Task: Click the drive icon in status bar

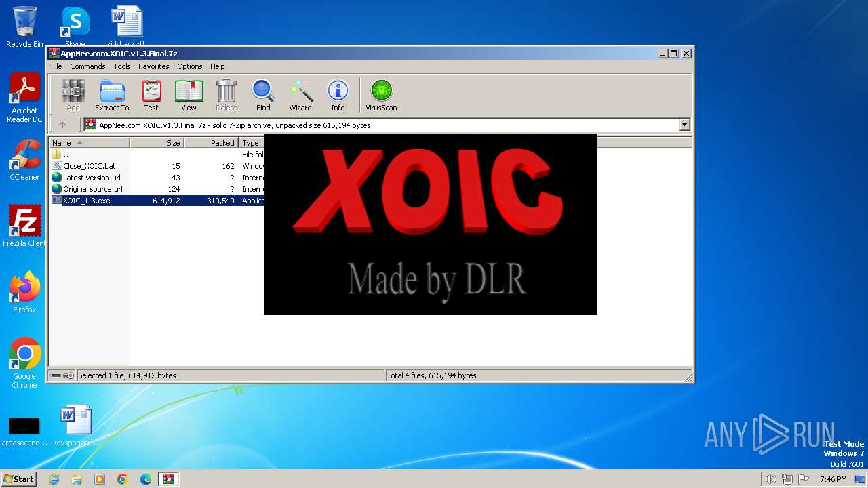Action: point(56,375)
